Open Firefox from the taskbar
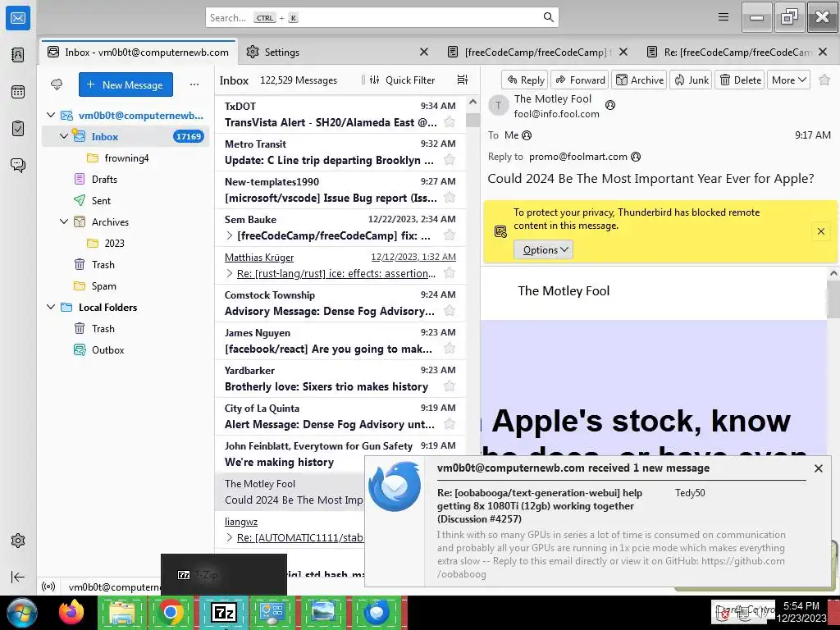 coord(71,612)
